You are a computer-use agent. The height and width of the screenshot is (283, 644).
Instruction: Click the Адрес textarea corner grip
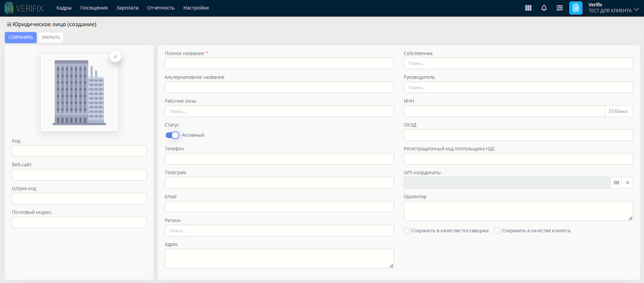pyautogui.click(x=391, y=266)
